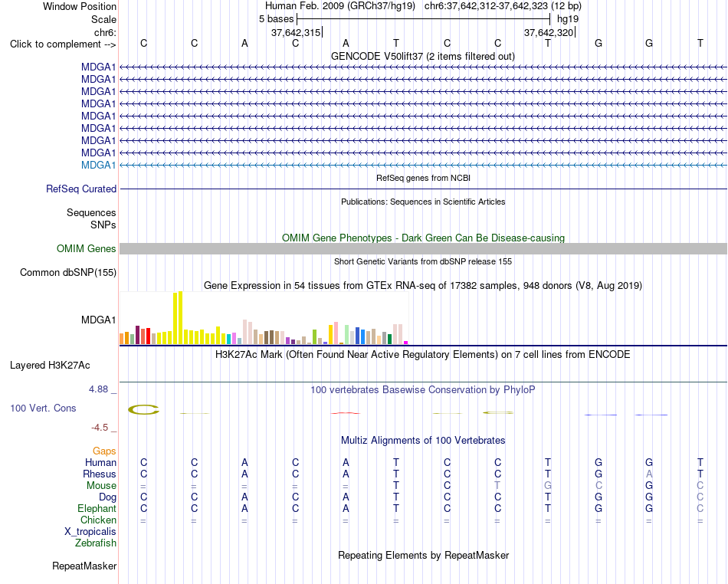Click the Chicken alignment row label
Viewport: 728px width, 584px height.
coord(98,520)
